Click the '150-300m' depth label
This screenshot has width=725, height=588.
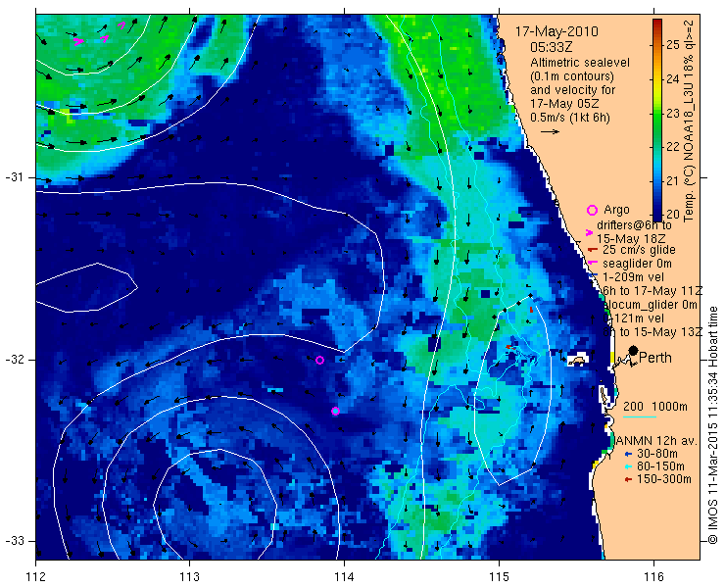coord(664,480)
